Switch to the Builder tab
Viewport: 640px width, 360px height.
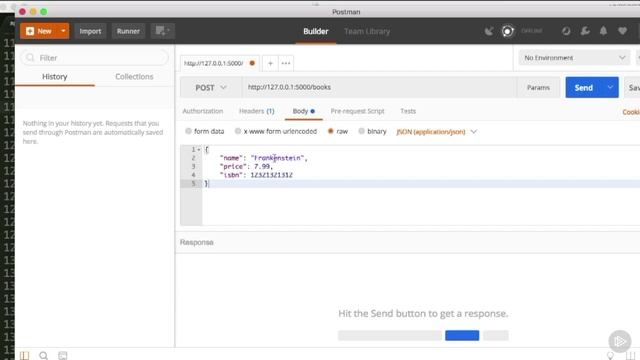click(316, 31)
